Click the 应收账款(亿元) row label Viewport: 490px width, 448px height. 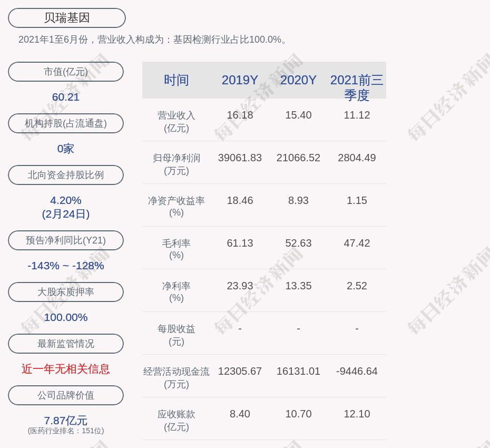pyautogui.click(x=177, y=421)
